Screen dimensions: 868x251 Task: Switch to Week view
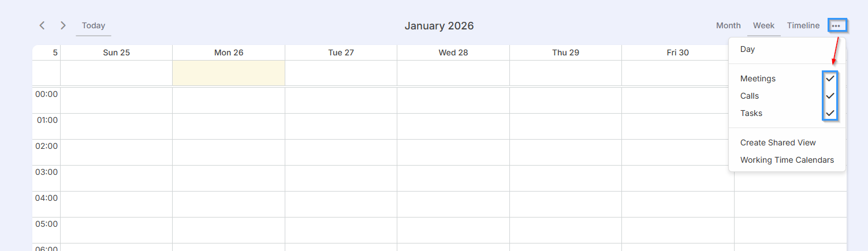pos(763,25)
